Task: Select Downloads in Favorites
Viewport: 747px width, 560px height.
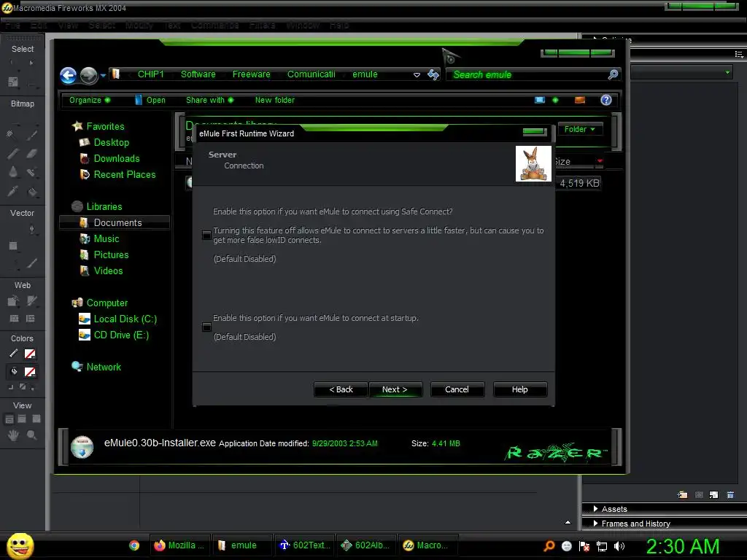Action: (116, 158)
